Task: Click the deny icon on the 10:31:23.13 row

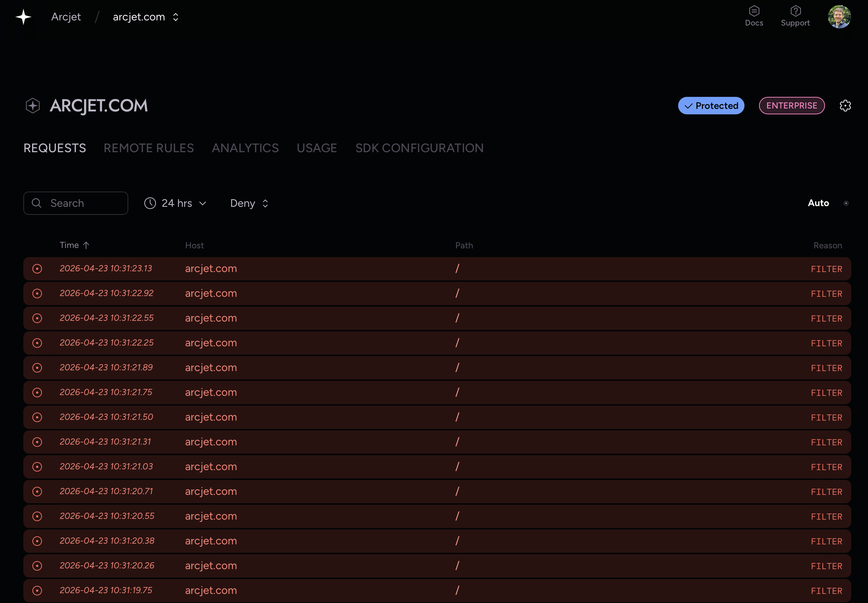Action: click(x=37, y=269)
